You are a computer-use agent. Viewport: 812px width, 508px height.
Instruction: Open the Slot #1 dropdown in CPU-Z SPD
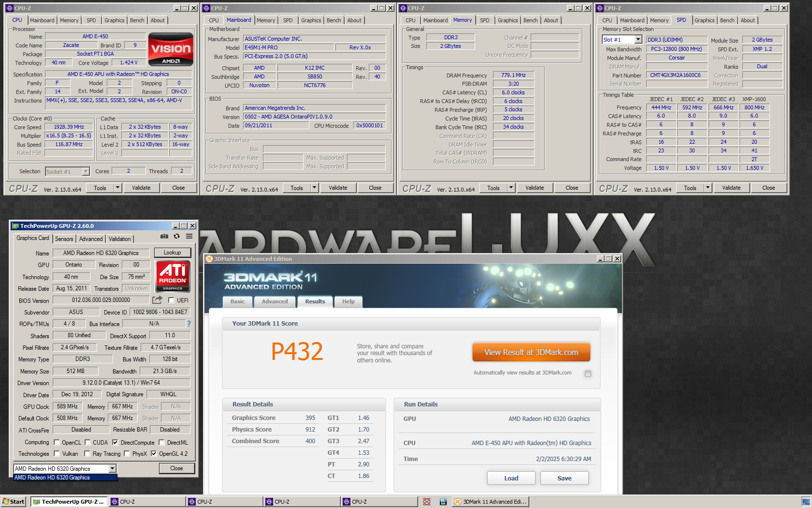pyautogui.click(x=638, y=40)
